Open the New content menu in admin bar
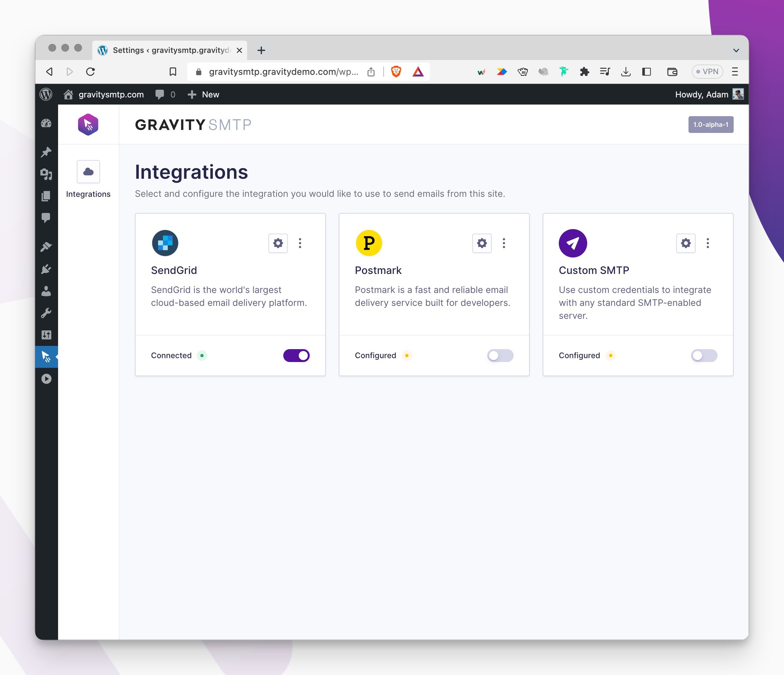Image resolution: width=784 pixels, height=675 pixels. coord(203,94)
